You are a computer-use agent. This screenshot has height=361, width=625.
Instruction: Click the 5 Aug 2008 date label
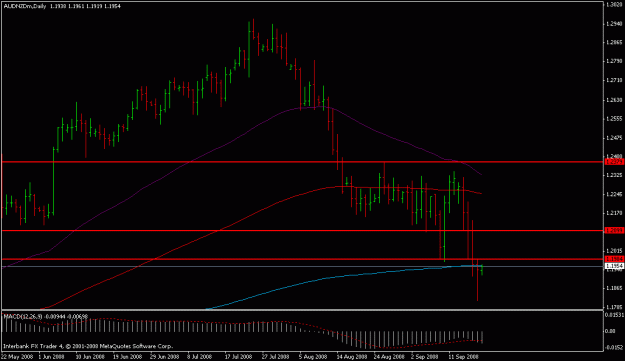(x=313, y=357)
